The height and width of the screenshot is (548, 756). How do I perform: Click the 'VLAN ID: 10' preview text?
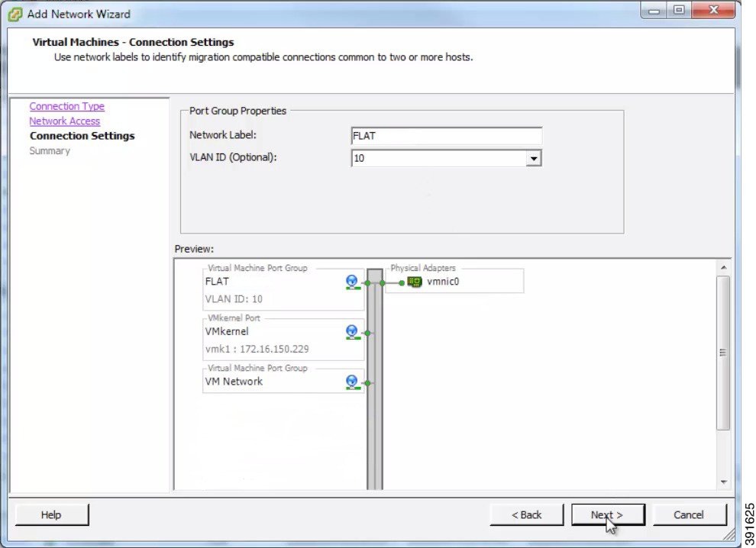tap(234, 299)
